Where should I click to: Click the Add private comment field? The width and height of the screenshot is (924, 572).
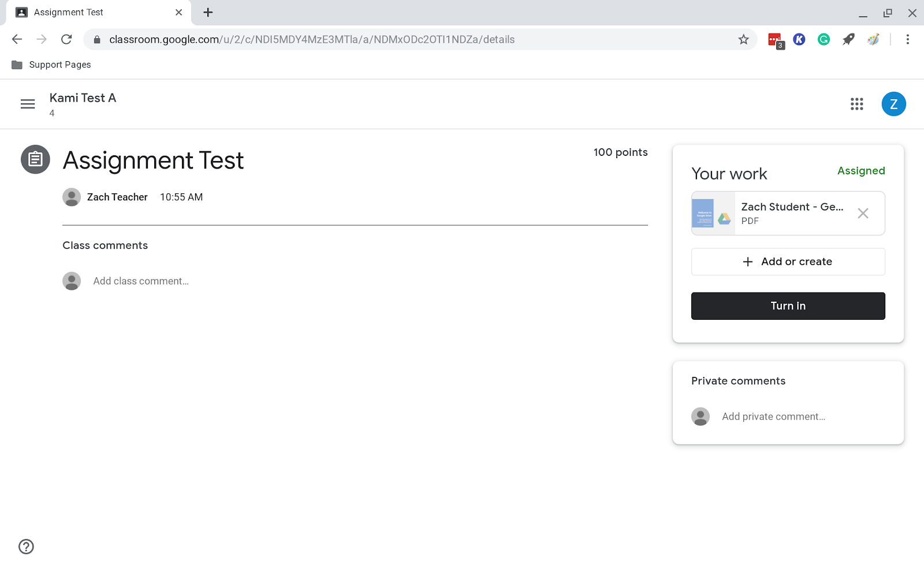point(773,416)
